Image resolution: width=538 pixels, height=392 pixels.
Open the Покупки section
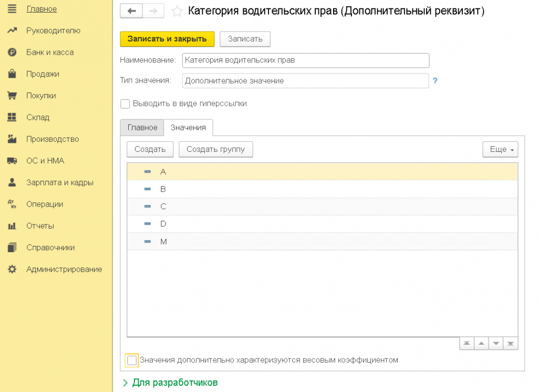click(x=41, y=96)
